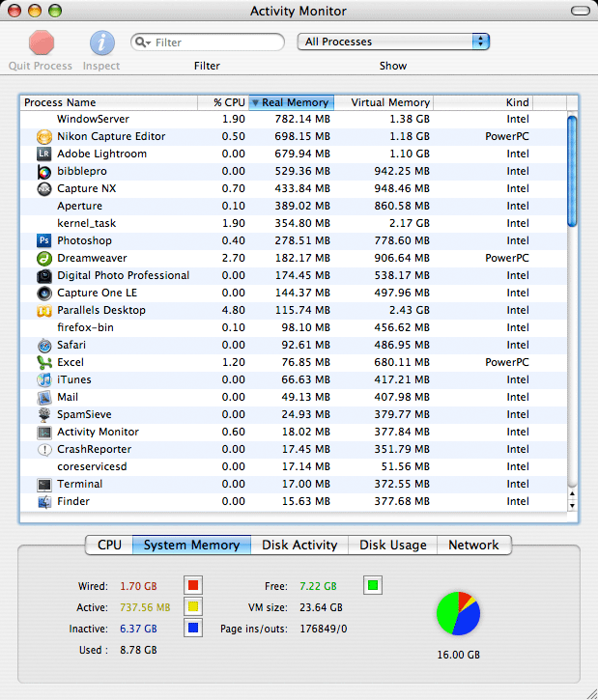Viewport: 598px width, 700px height.
Task: Open the Disk Activity tab
Action: [299, 546]
